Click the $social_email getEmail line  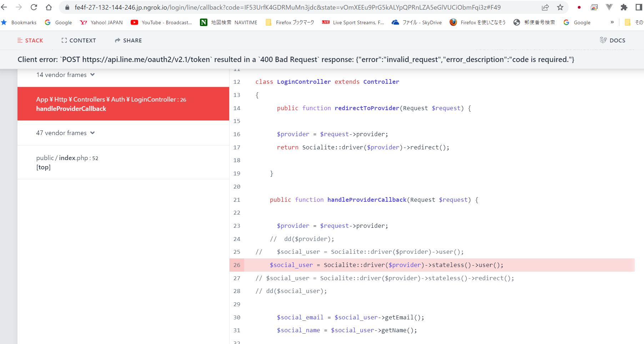[x=351, y=317]
